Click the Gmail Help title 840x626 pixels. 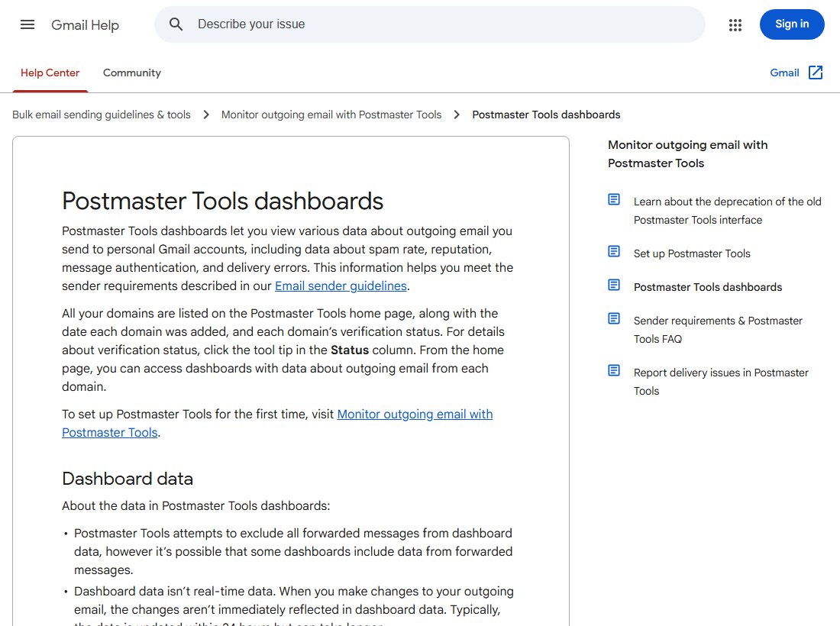coord(86,24)
